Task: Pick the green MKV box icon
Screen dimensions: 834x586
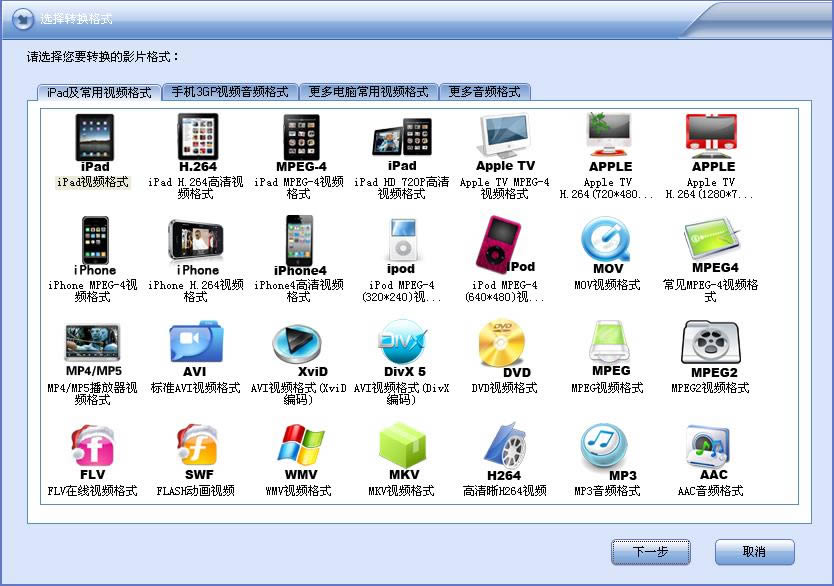Action: (403, 452)
